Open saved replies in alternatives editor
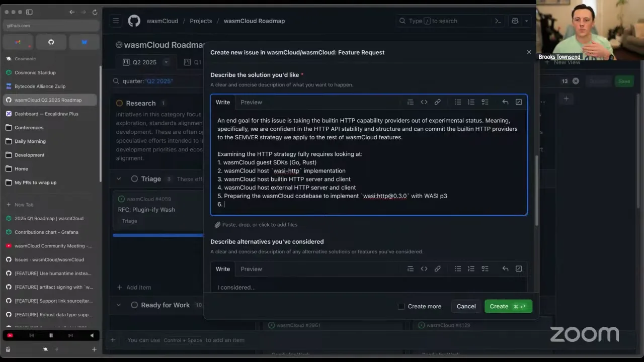644x362 pixels. pyautogui.click(x=505, y=269)
